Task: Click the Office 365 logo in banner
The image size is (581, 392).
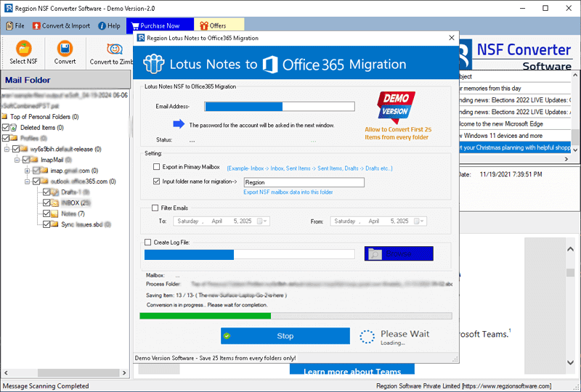Action: point(272,64)
